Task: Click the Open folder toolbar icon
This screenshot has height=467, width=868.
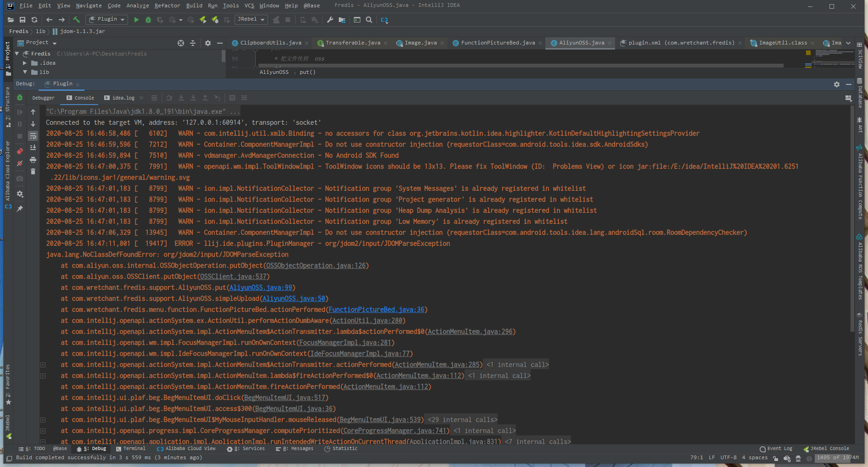Action: (x=11, y=20)
